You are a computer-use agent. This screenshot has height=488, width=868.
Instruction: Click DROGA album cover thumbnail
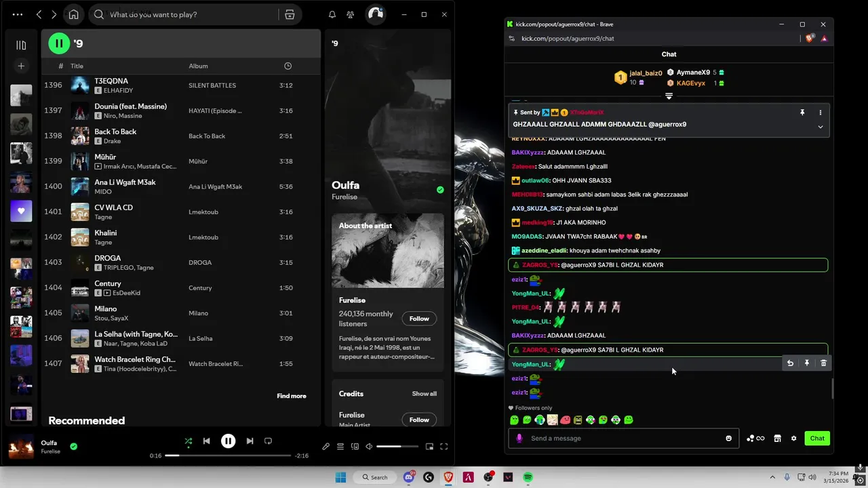80,262
